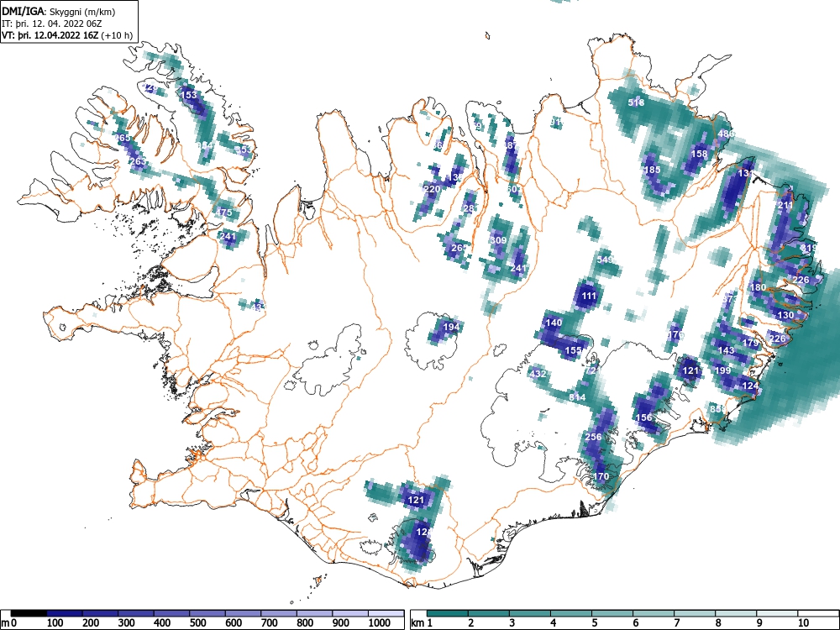The image size is (840, 630).
Task: Click the 265 visibility value in Westfjords
Action: 122,139
